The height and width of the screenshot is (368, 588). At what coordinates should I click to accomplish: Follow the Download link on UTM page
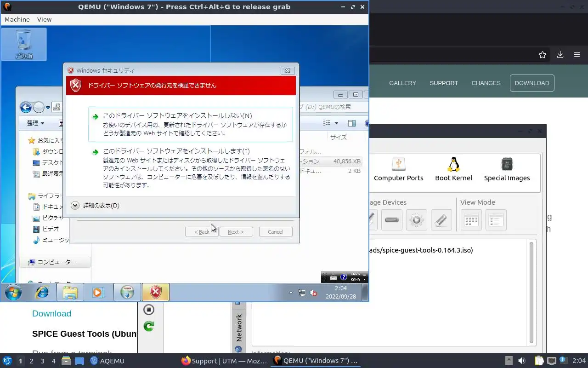pyautogui.click(x=51, y=314)
